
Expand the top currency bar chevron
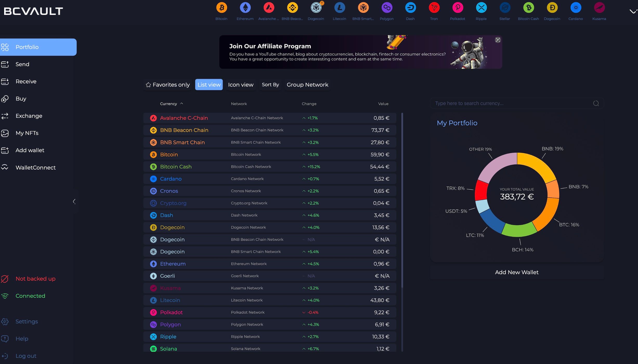pos(633,11)
